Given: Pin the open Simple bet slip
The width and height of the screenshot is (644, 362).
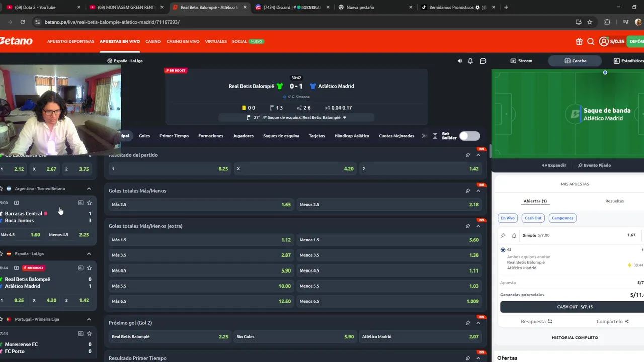Looking at the screenshot, I should click(503, 235).
